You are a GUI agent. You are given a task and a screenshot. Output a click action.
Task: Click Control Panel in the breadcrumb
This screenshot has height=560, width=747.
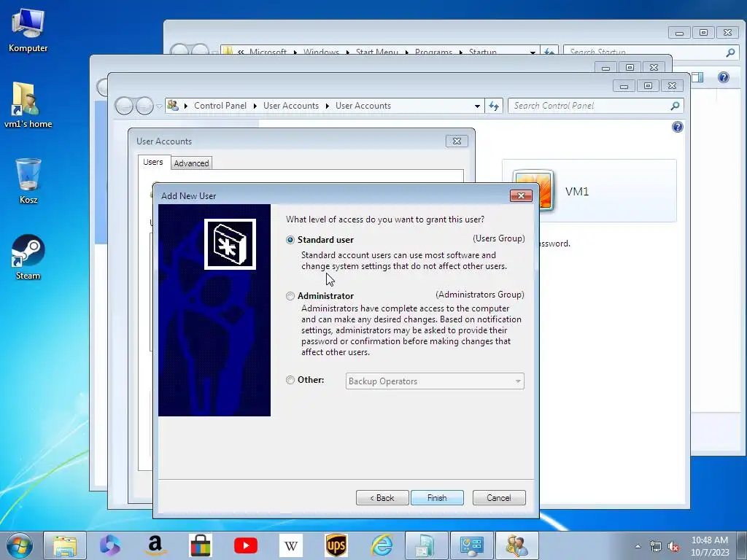(x=220, y=106)
